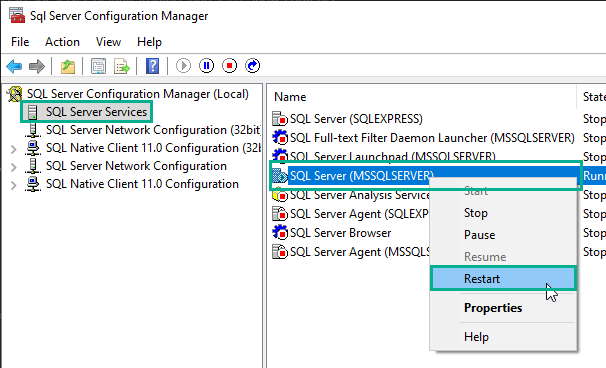Open the View menu
Image resolution: width=606 pixels, height=368 pixels.
tap(108, 42)
